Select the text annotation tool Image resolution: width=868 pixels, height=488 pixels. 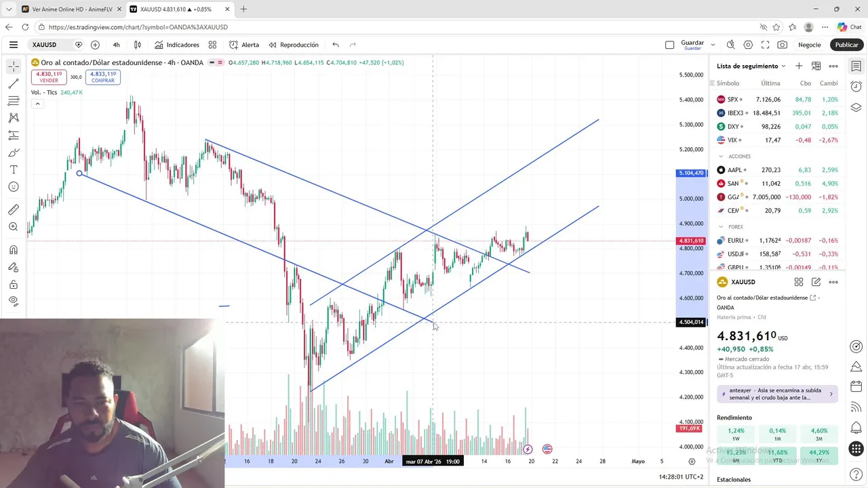coord(14,169)
